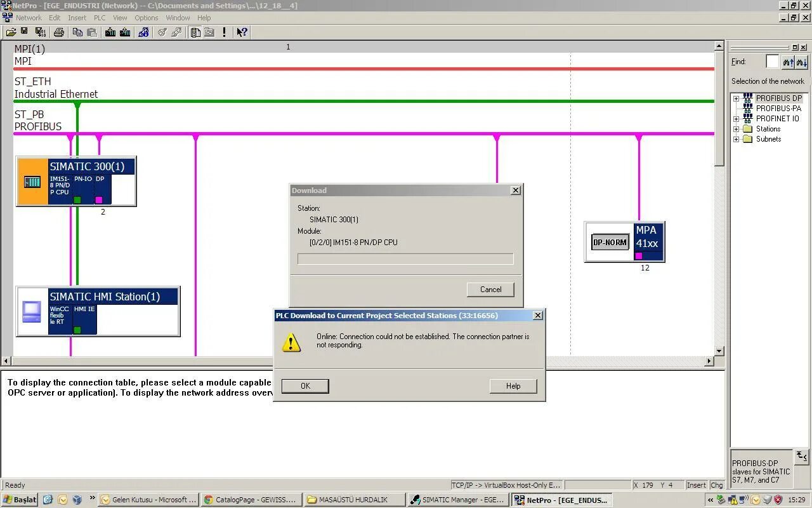Expand the PROFINET IO tree node
Viewport: 812px width, 508px height.
(x=736, y=119)
